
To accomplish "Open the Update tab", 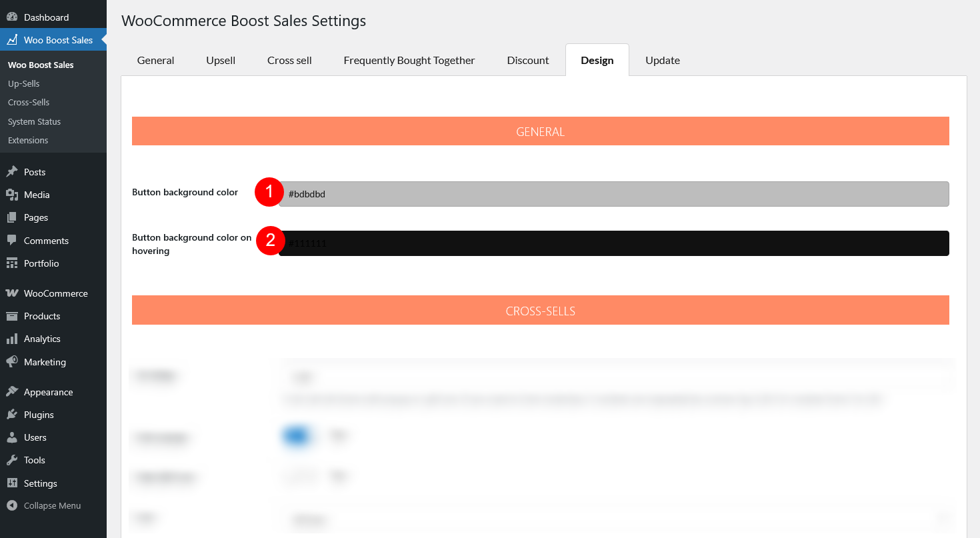I will (663, 60).
